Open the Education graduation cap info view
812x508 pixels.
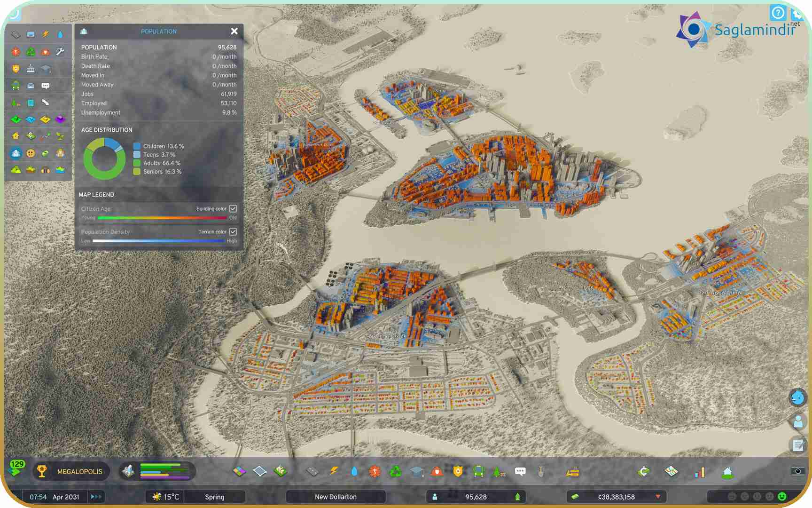(x=46, y=69)
